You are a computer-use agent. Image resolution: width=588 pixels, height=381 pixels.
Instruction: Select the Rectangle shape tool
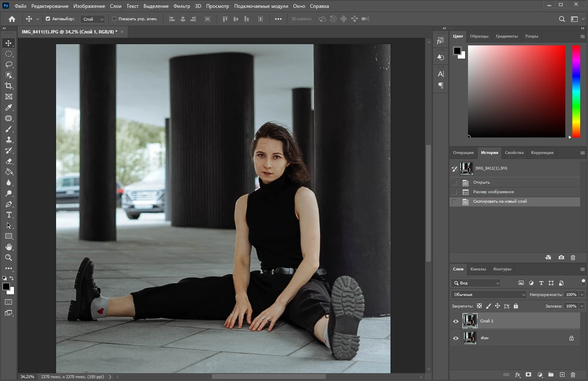click(9, 236)
